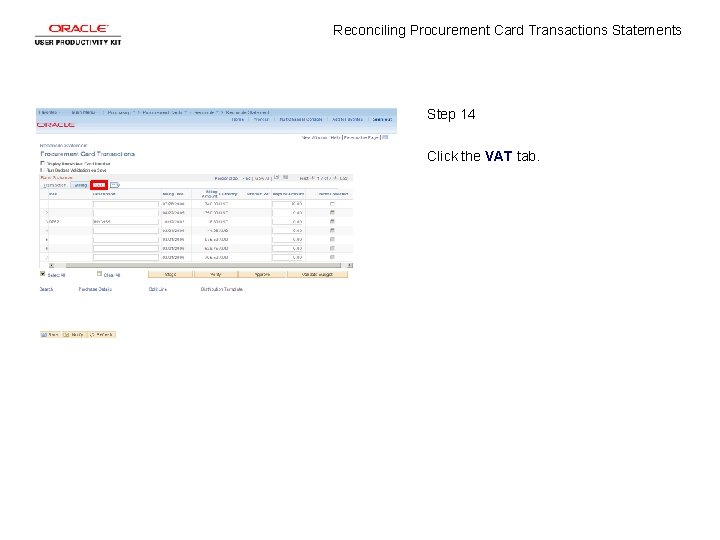Click the Sign out link
Image resolution: width=720 pixels, height=540 pixels.
pos(382,119)
